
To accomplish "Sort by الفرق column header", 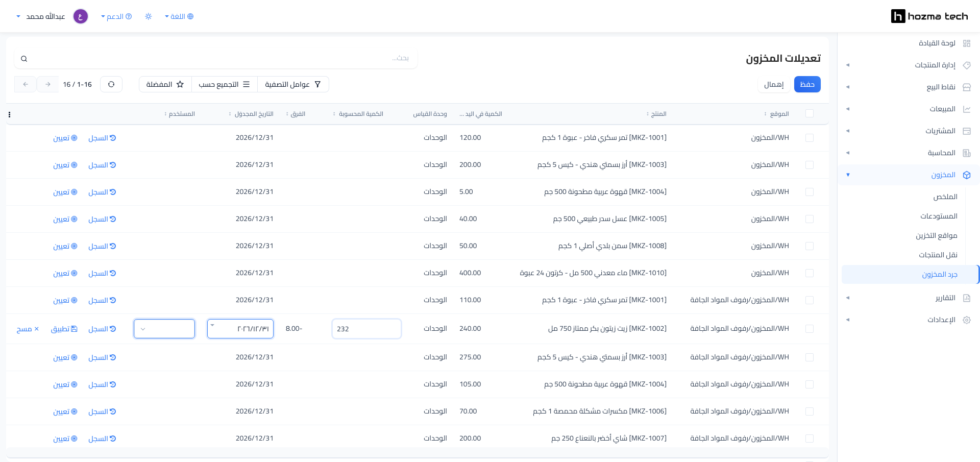I will pyautogui.click(x=296, y=114).
